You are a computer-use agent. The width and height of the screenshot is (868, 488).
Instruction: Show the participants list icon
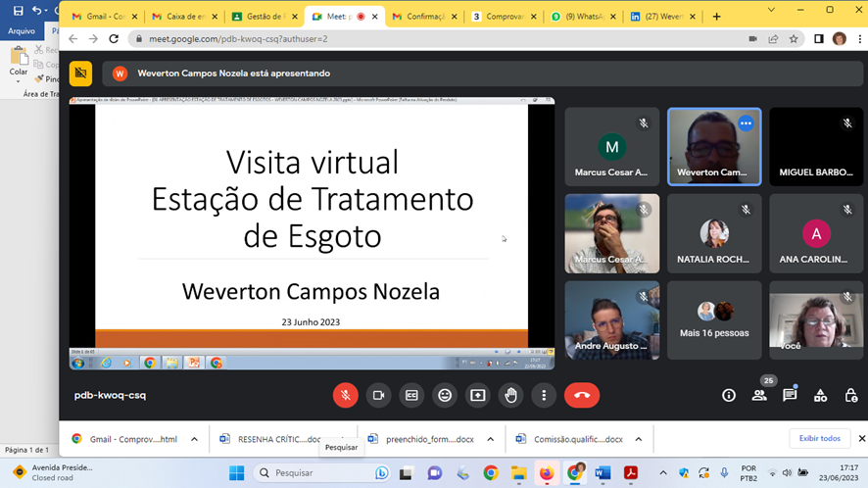click(759, 396)
